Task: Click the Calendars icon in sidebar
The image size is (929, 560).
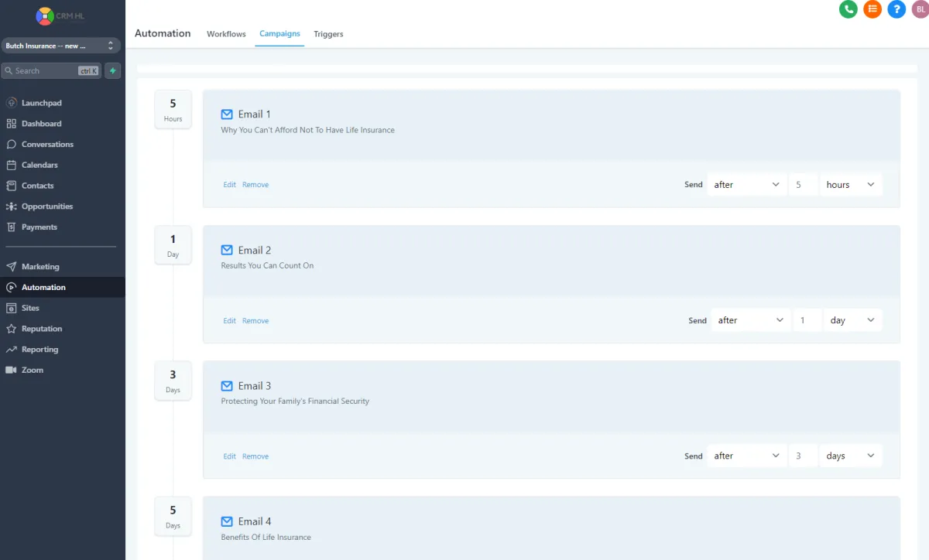Action: pyautogui.click(x=11, y=165)
